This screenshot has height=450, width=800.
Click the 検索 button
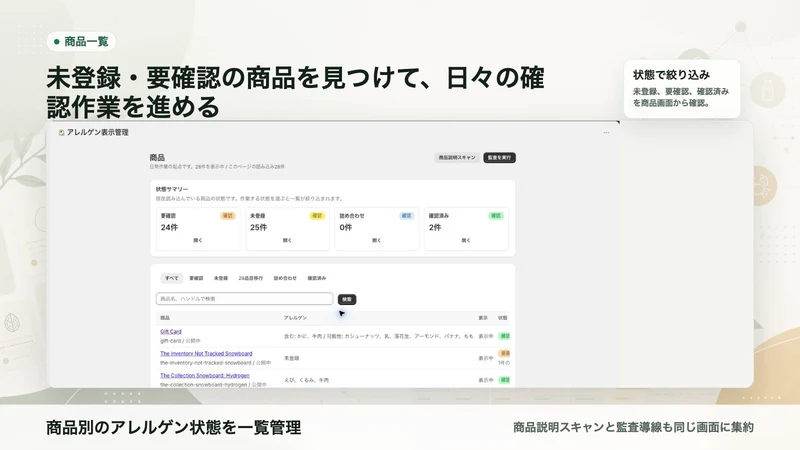click(347, 299)
